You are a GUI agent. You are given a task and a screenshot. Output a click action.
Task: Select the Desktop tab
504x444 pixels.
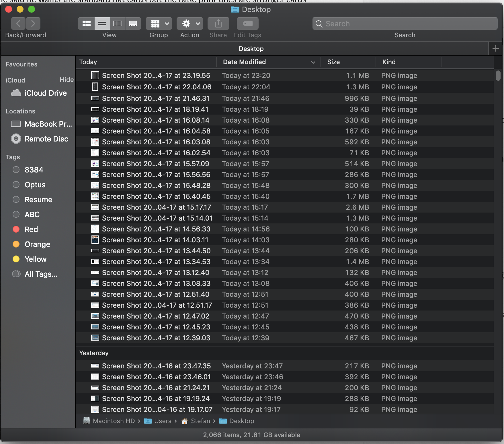tap(251, 49)
